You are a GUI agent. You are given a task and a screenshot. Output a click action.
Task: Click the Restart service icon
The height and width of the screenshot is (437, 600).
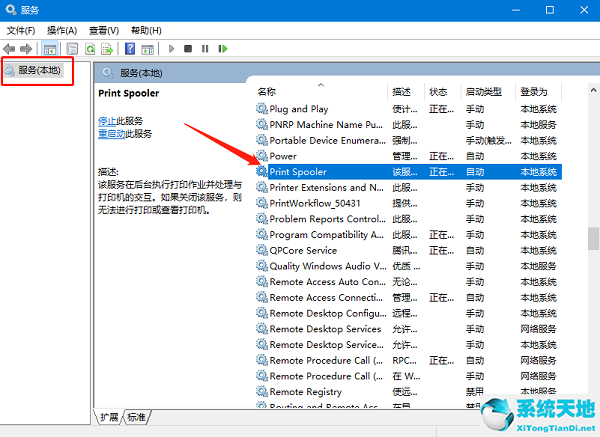coord(223,49)
